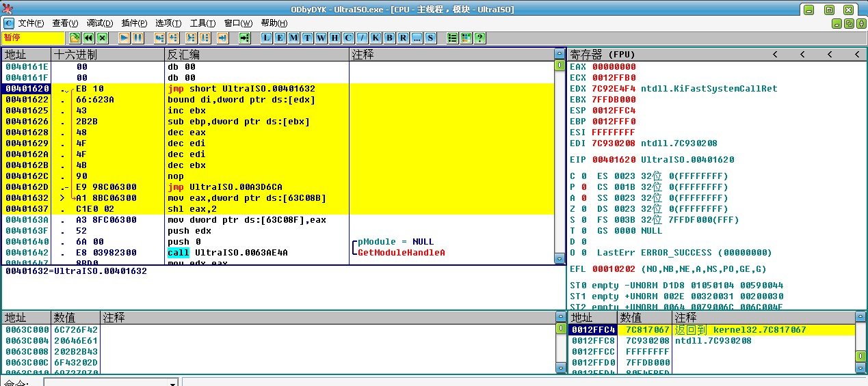Select dump row at address 0063C004

(278, 340)
